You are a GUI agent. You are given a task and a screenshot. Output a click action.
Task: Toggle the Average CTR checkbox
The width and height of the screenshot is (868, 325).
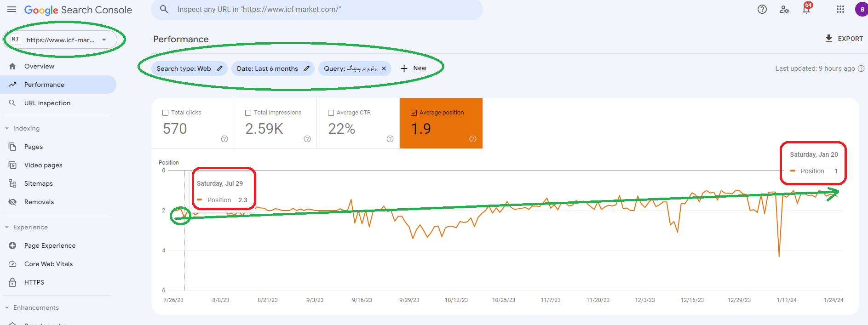pos(331,113)
